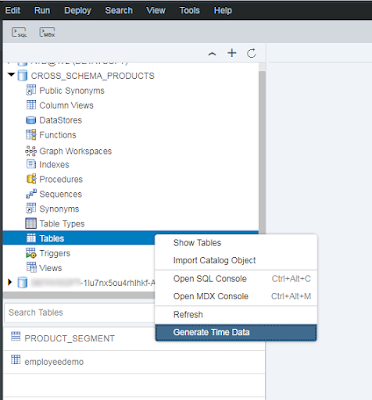Viewport: 372px width, 400px height.
Task: Click the Public Synonyms icon
Action: (31, 90)
